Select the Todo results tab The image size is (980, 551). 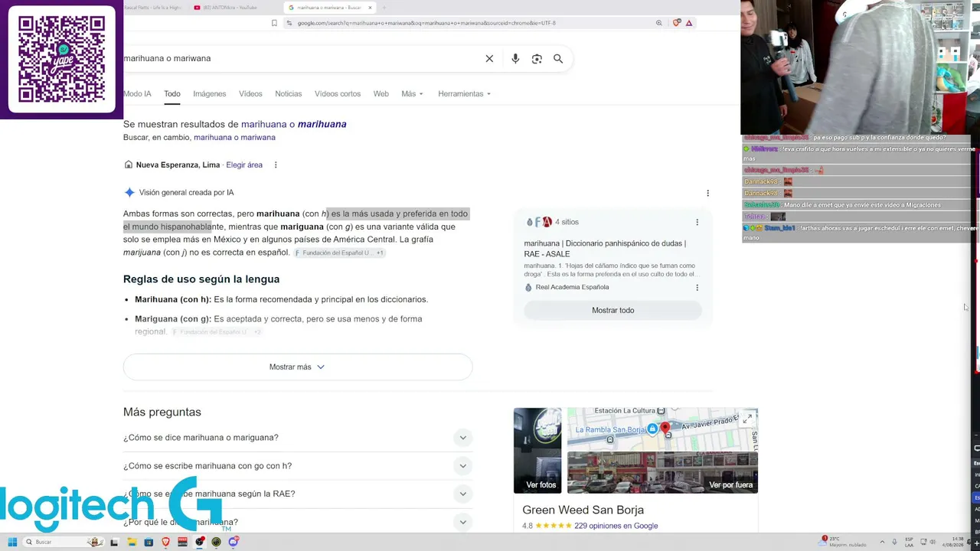(x=172, y=94)
